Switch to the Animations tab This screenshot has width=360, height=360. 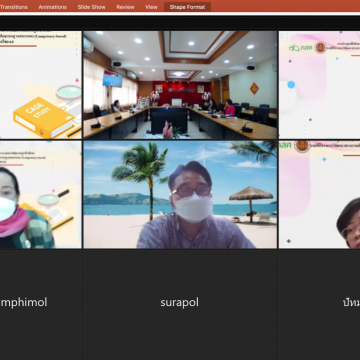(x=53, y=7)
